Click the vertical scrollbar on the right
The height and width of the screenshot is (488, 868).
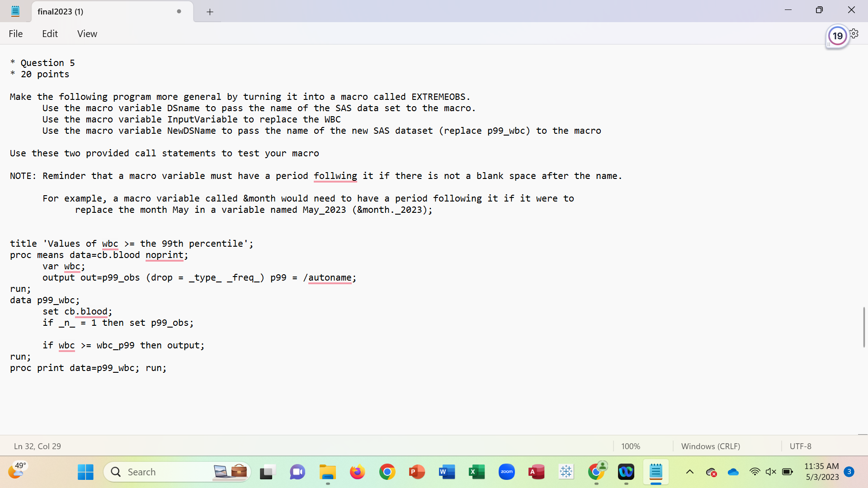pos(863,327)
